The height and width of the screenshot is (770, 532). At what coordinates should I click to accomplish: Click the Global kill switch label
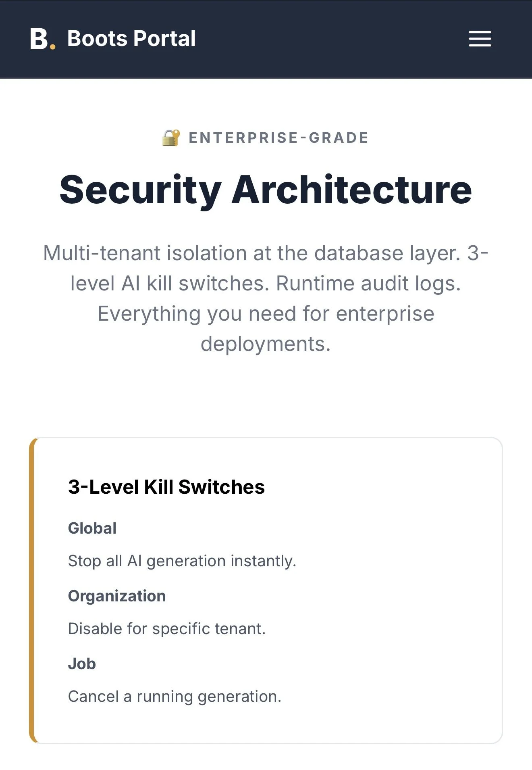click(x=92, y=528)
